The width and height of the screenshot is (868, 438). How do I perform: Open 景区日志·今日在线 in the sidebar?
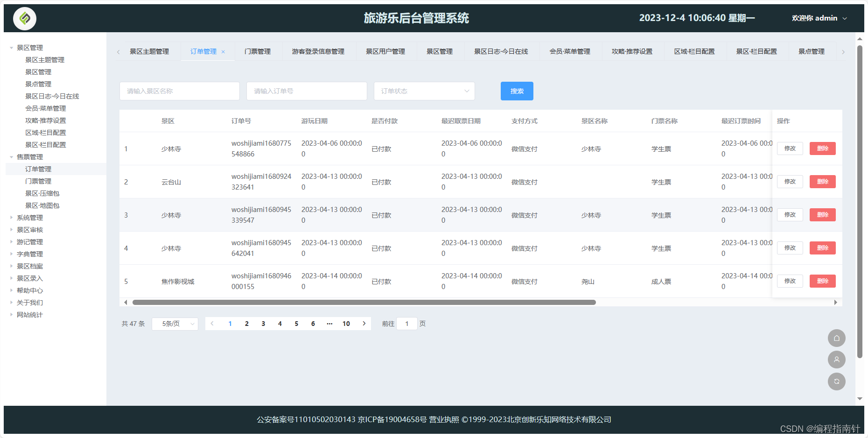[x=52, y=96]
